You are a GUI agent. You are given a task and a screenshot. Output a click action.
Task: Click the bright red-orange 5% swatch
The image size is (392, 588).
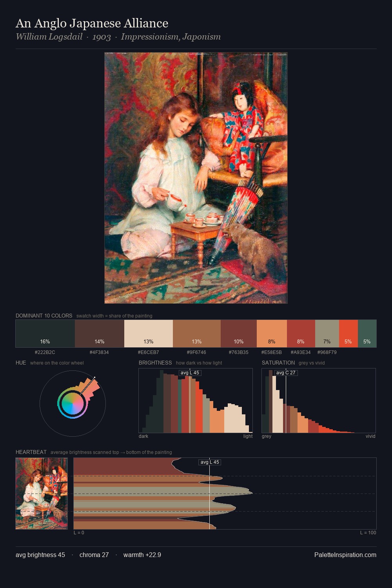pyautogui.click(x=348, y=334)
